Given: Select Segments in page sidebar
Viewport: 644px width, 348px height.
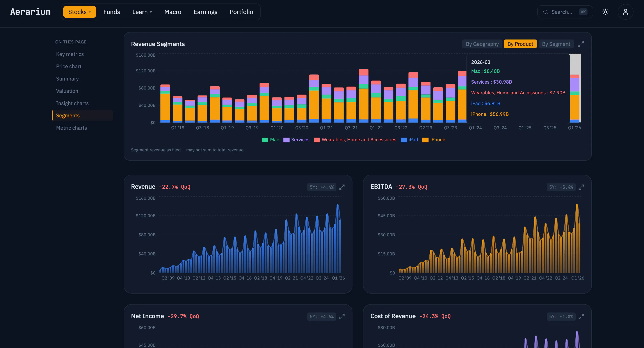Looking at the screenshot, I should pos(82,116).
